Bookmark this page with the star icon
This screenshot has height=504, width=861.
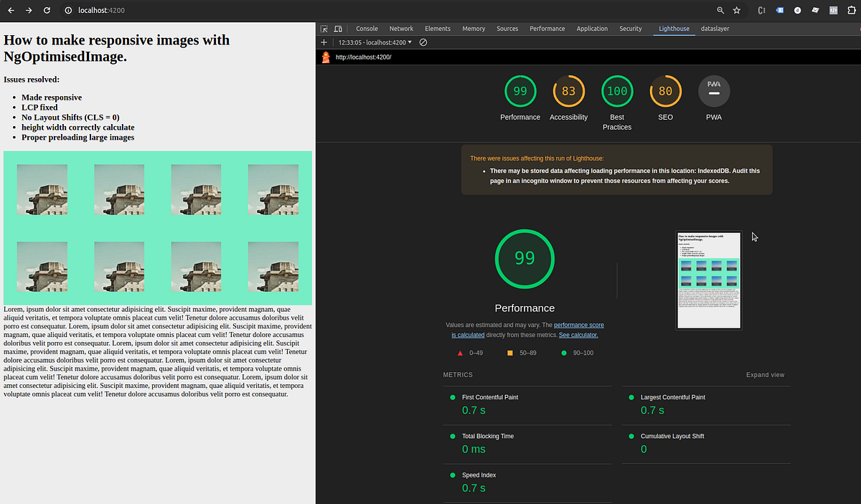(x=737, y=10)
